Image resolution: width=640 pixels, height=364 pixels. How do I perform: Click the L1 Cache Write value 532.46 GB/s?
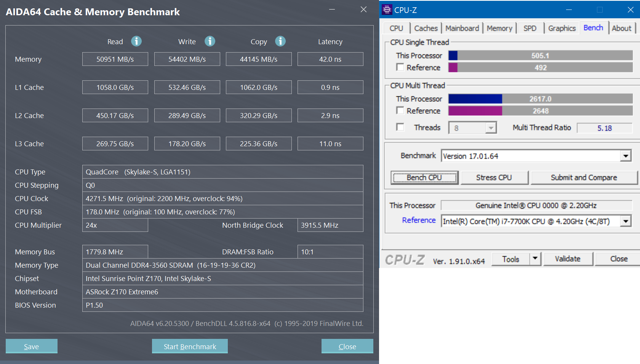click(187, 87)
